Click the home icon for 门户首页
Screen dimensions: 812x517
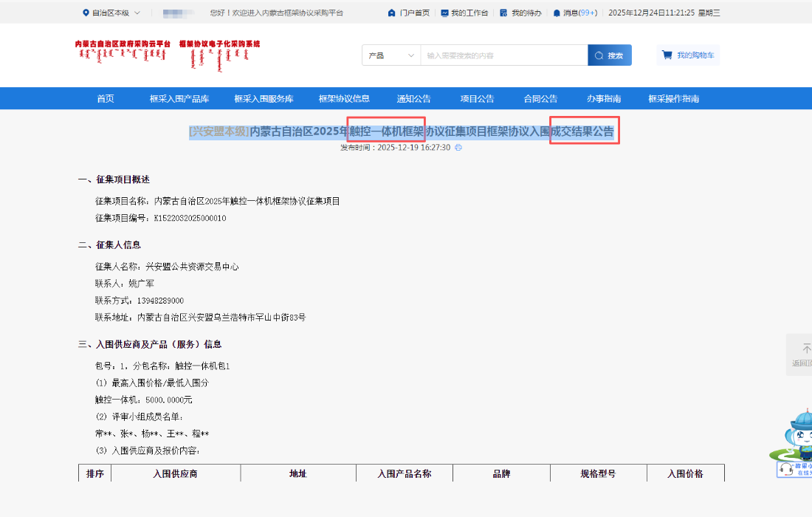[x=392, y=13]
